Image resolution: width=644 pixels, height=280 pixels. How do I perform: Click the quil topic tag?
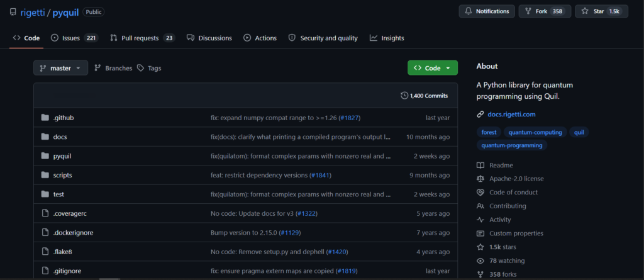click(x=579, y=132)
